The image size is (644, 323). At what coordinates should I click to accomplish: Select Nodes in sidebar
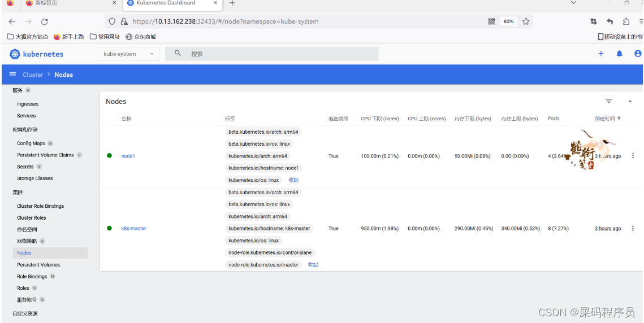click(50, 253)
